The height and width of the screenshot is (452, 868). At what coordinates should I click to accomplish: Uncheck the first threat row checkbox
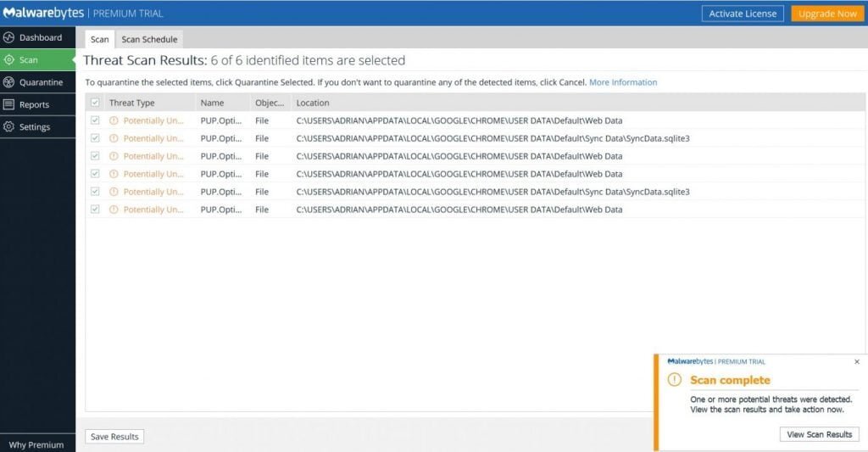point(95,120)
